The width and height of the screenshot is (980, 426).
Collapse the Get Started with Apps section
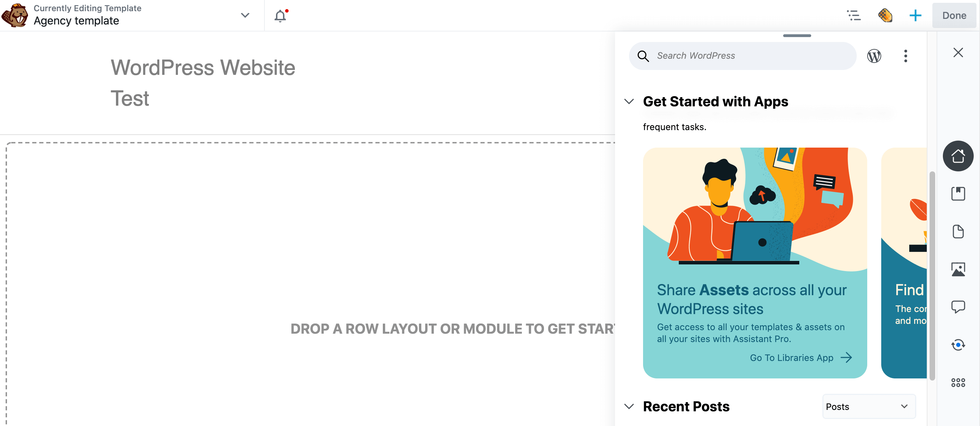[x=629, y=101]
